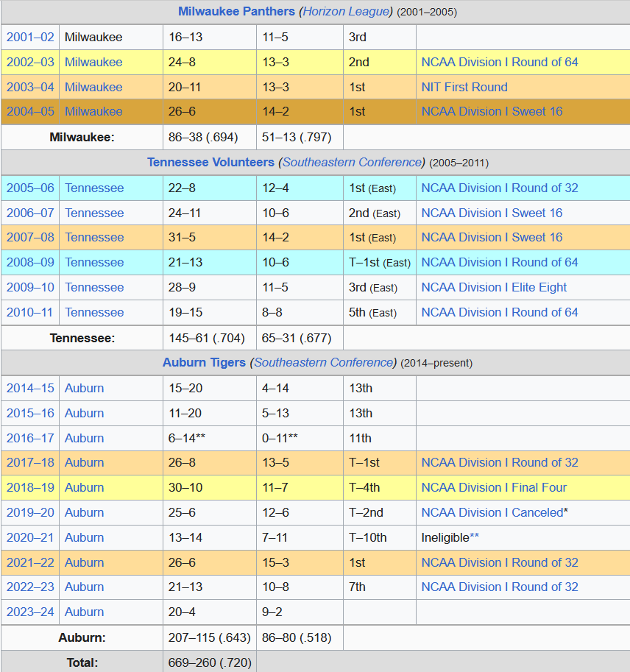Screen dimensions: 630x672
Task: Open the Tennessee Volunteers header link
Action: tap(210, 163)
